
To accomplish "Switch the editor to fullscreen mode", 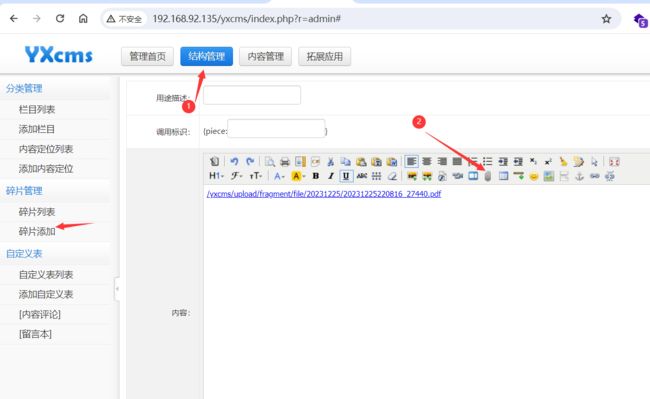I will [614, 162].
